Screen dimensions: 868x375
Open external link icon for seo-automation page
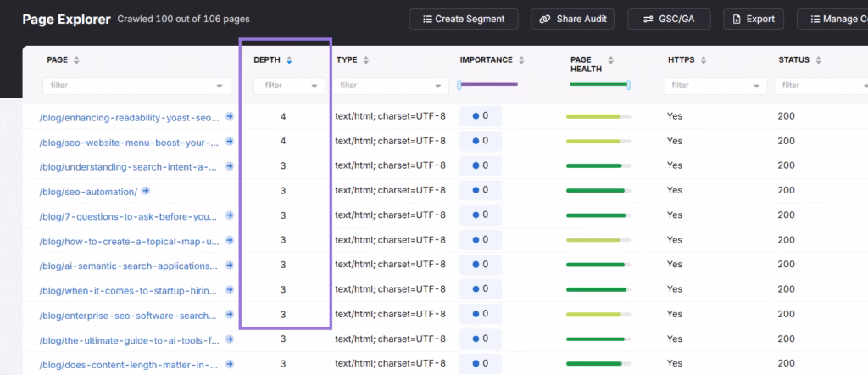click(x=146, y=191)
